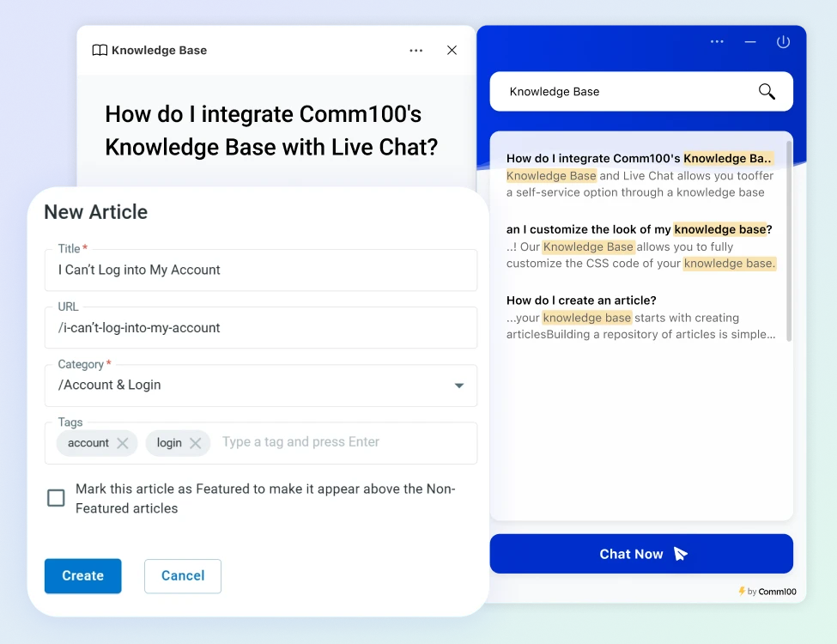Close the Knowledge Base article panel
The width and height of the screenshot is (837, 644).
pos(452,51)
